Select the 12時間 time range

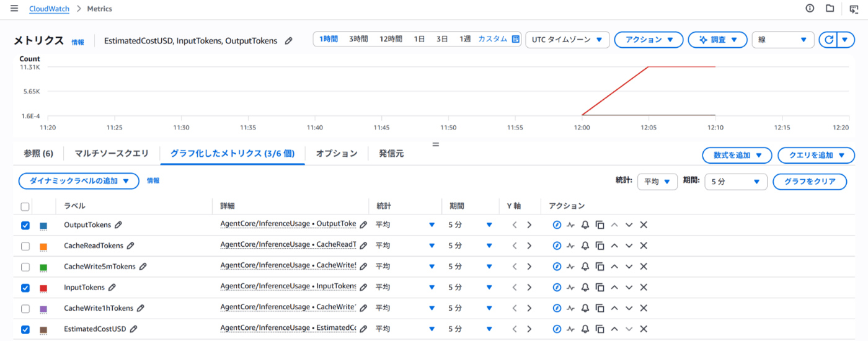(391, 39)
